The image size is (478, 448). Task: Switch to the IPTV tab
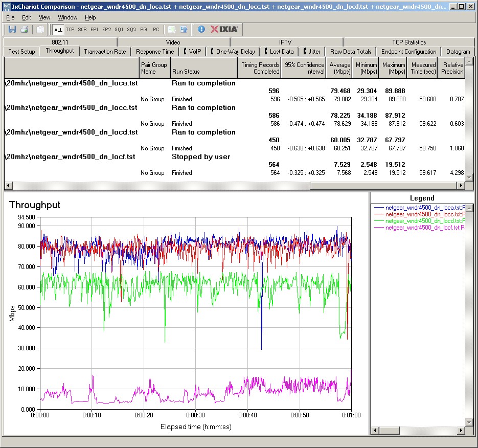[285, 42]
